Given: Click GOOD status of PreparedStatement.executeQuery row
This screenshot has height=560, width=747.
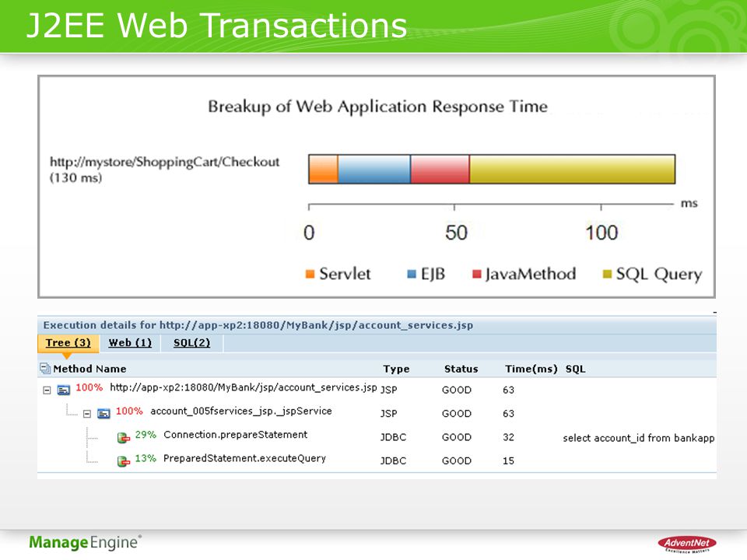Looking at the screenshot, I should [457, 461].
